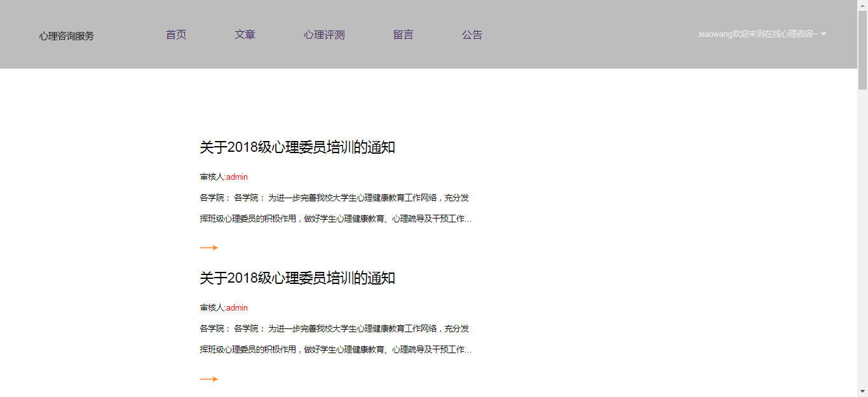The height and width of the screenshot is (397, 868).
Task: Select the 公告 navigation item
Action: 472,35
